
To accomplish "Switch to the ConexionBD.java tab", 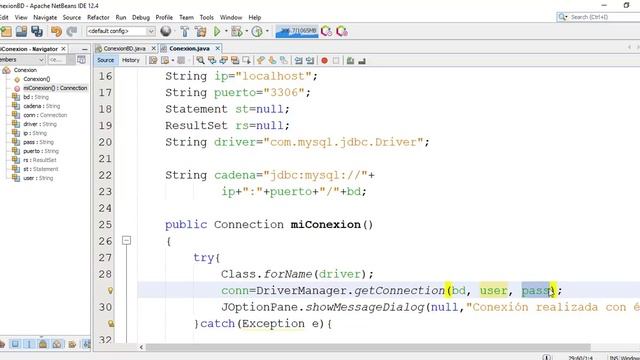I will 124,49.
